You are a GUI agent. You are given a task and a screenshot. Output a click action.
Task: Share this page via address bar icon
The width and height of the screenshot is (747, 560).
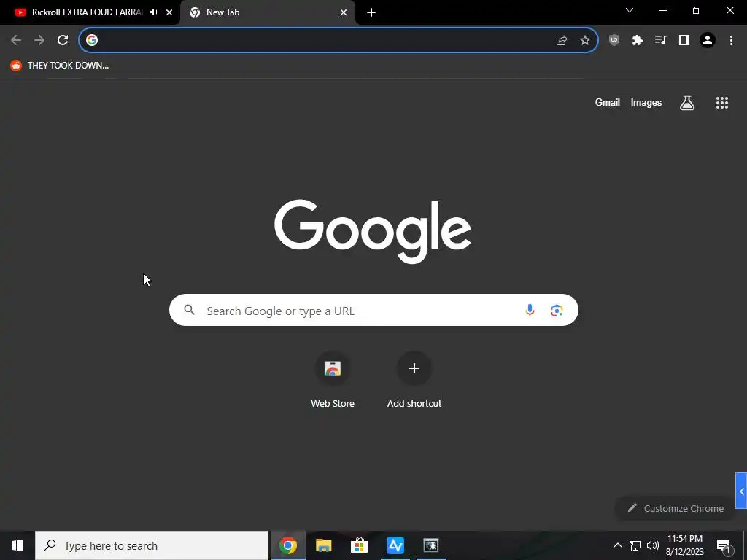point(562,41)
